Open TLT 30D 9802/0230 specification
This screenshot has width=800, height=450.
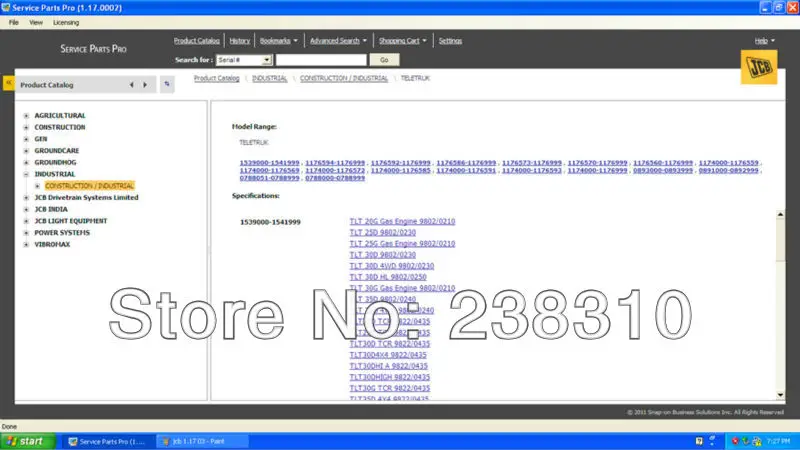pos(382,255)
